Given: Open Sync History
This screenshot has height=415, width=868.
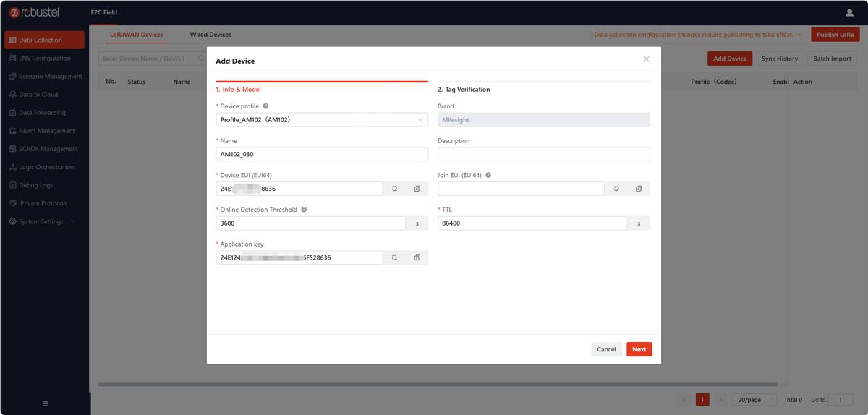Looking at the screenshot, I should pyautogui.click(x=780, y=59).
